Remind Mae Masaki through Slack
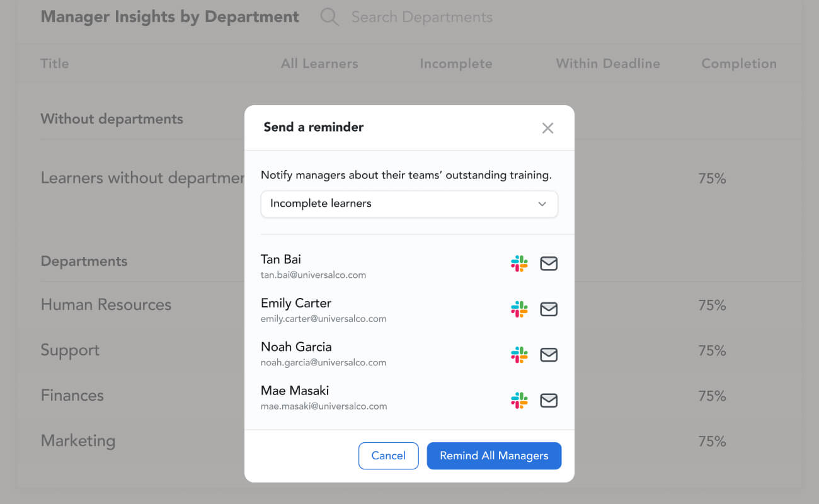The image size is (819, 504). (x=519, y=400)
